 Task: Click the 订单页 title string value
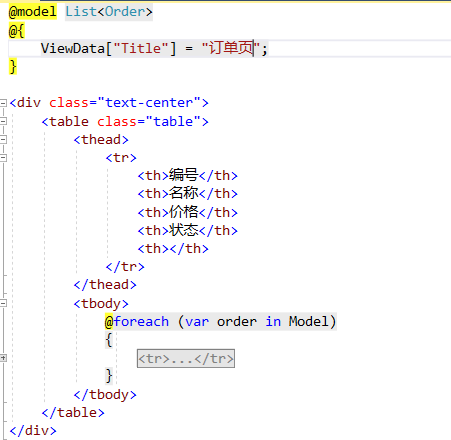[x=231, y=48]
